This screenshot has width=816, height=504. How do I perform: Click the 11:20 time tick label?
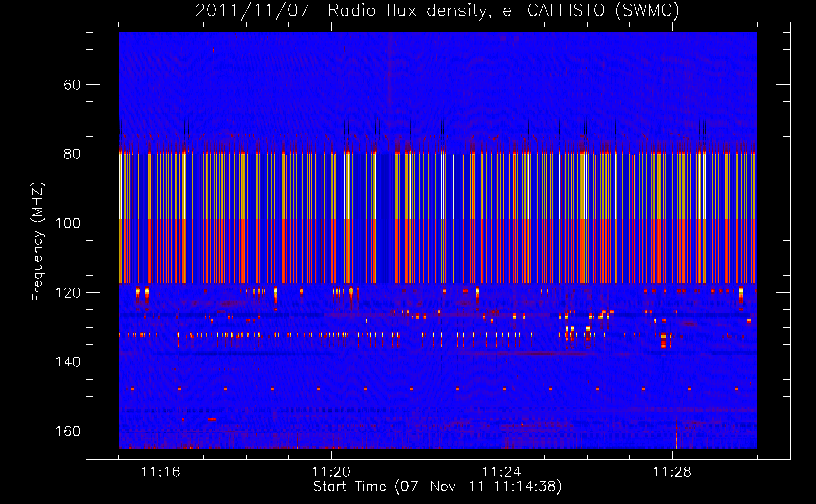coord(331,472)
